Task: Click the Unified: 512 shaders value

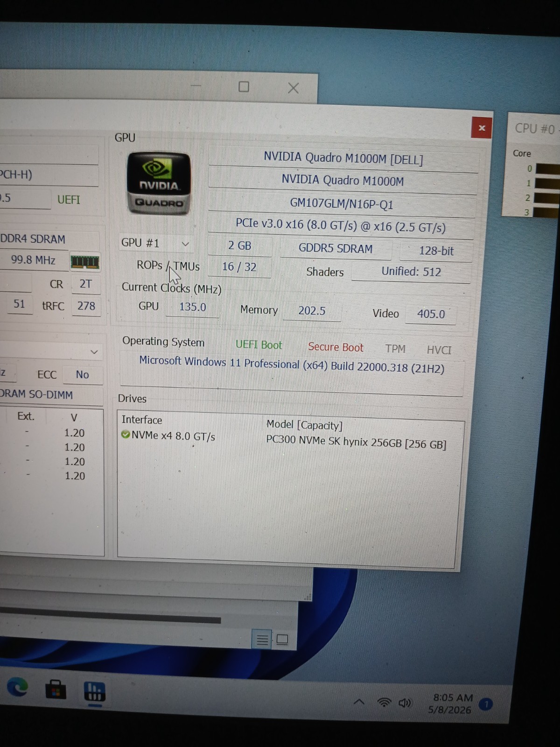Action: pyautogui.click(x=411, y=271)
